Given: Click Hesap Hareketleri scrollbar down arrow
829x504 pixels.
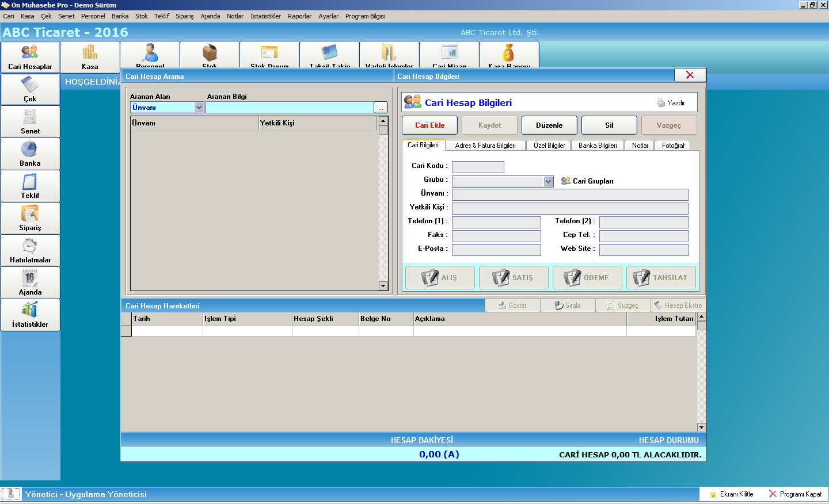Looking at the screenshot, I should pyautogui.click(x=701, y=427).
